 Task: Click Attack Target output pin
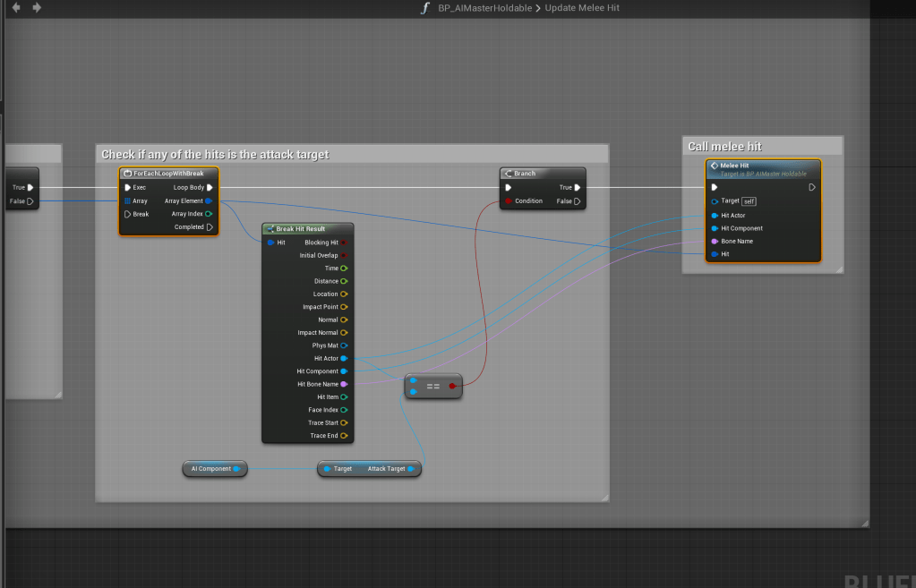click(x=413, y=469)
